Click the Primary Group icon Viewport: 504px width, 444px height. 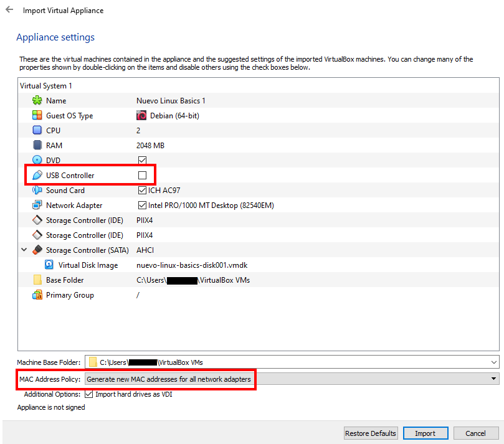(38, 295)
